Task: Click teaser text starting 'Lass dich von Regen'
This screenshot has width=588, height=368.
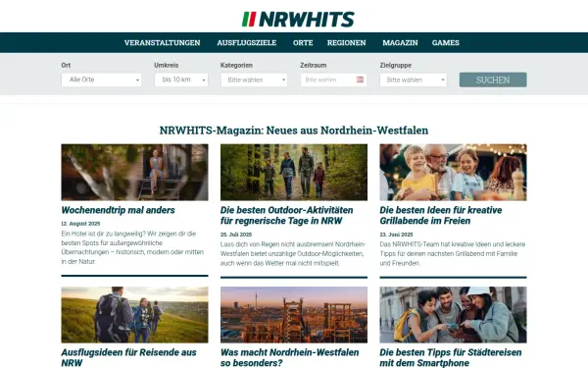Action: pos(293,253)
